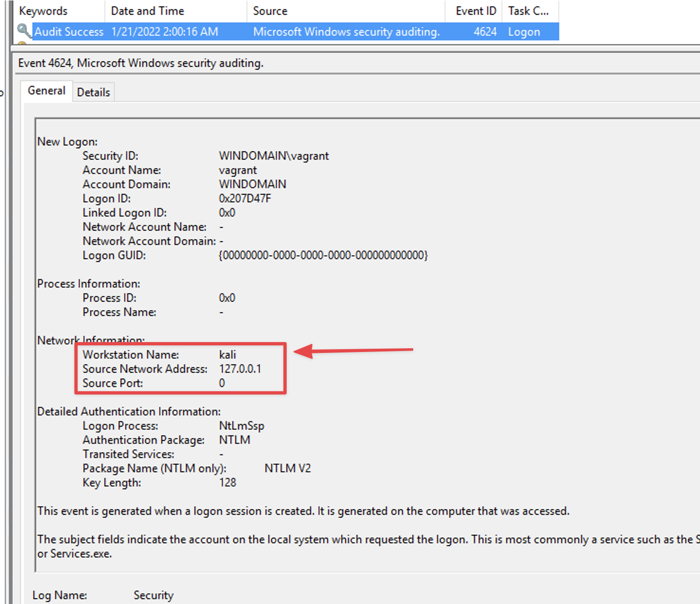
Task: Sort events by Date and Time column
Action: coord(147,11)
